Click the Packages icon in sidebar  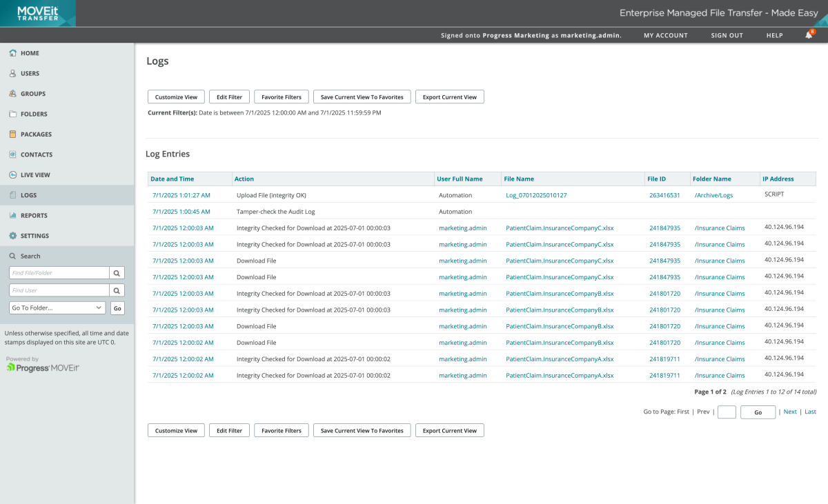click(13, 134)
